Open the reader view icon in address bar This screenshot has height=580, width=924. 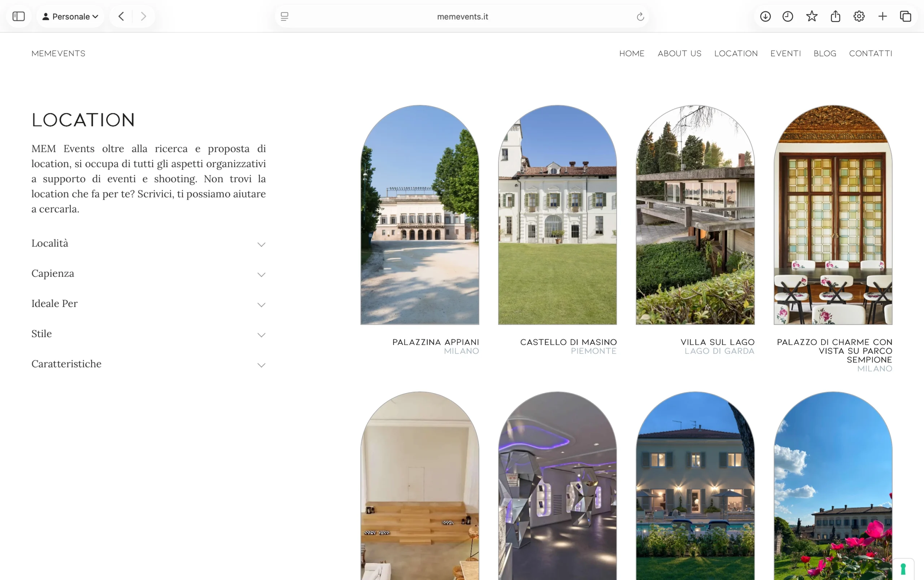tap(284, 17)
